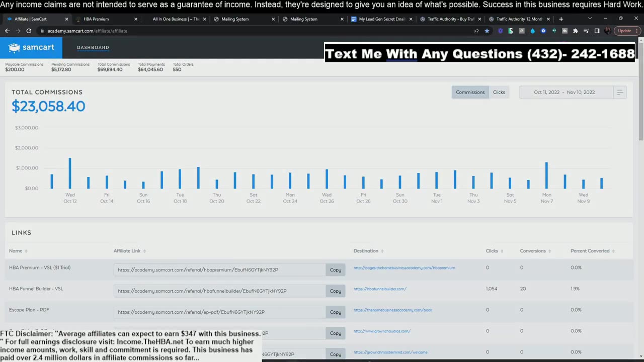
Task: Click the 1.9% percent converted cell
Action: 575,289
